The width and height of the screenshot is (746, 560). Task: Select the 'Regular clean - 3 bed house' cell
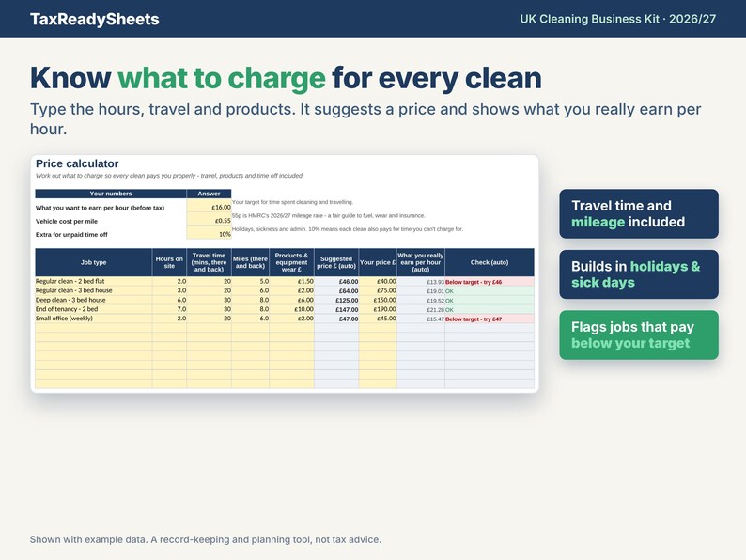(x=94, y=290)
